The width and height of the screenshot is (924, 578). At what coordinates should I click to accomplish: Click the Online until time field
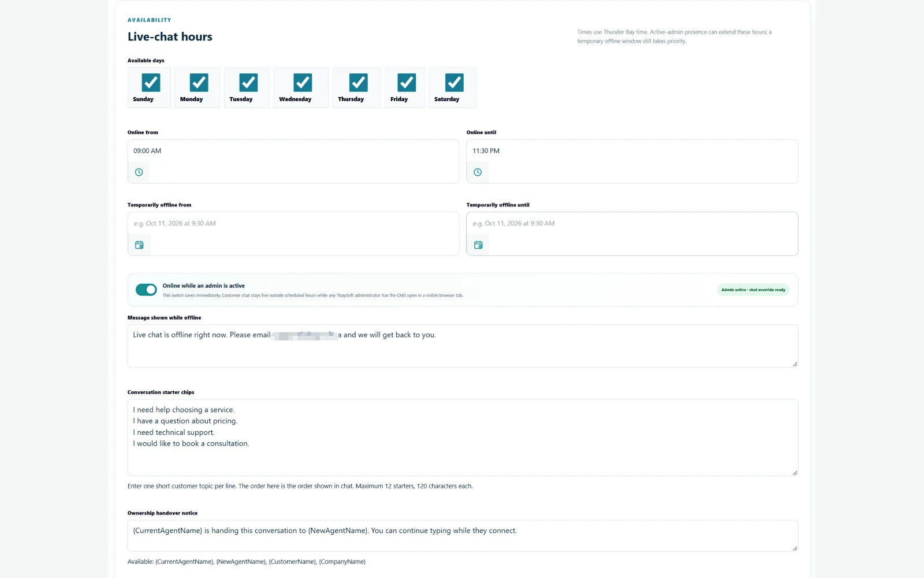coord(632,151)
